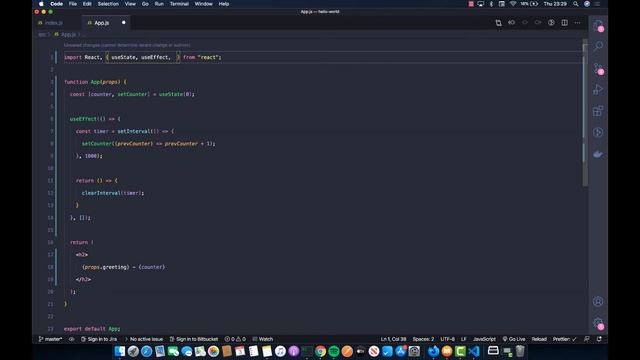
Task: Click the Prettier status indicator
Action: coord(564,339)
